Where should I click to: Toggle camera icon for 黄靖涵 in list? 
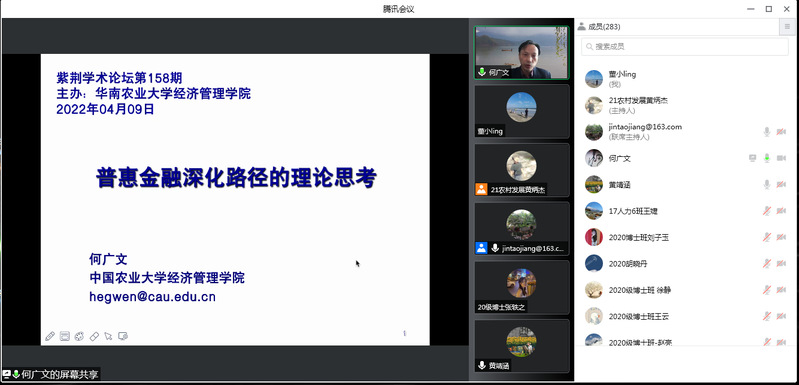point(781,184)
